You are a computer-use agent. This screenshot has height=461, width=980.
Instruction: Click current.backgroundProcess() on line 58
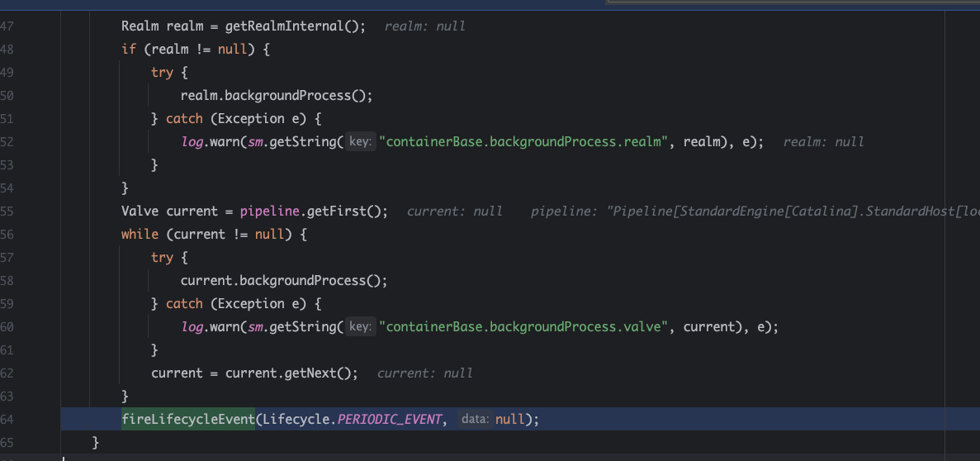point(284,281)
